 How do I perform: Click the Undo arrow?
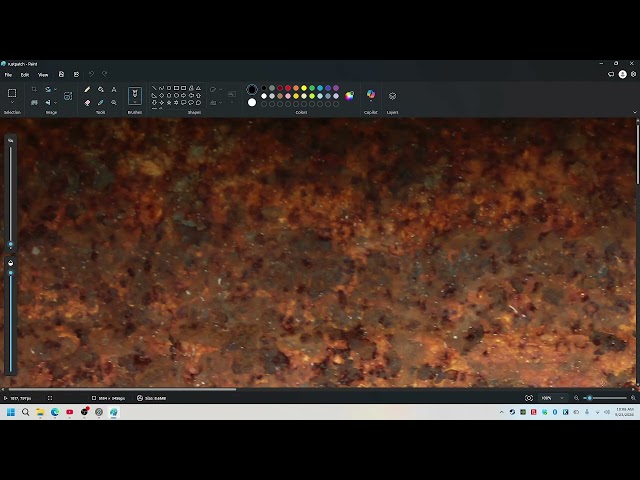coord(91,74)
